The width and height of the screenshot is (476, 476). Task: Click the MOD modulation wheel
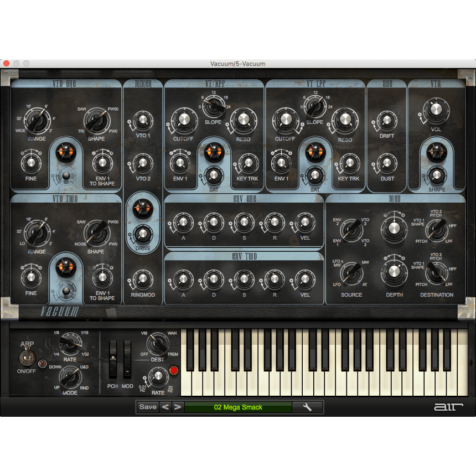pos(128,359)
